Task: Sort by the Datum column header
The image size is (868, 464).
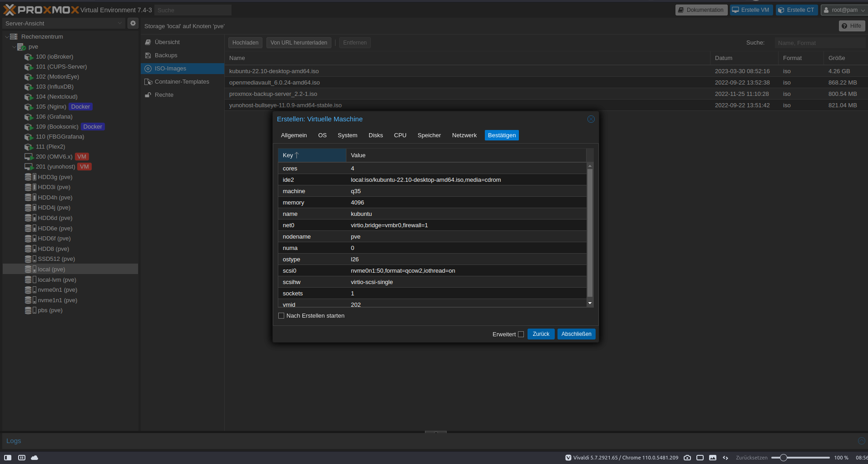Action: (x=744, y=58)
